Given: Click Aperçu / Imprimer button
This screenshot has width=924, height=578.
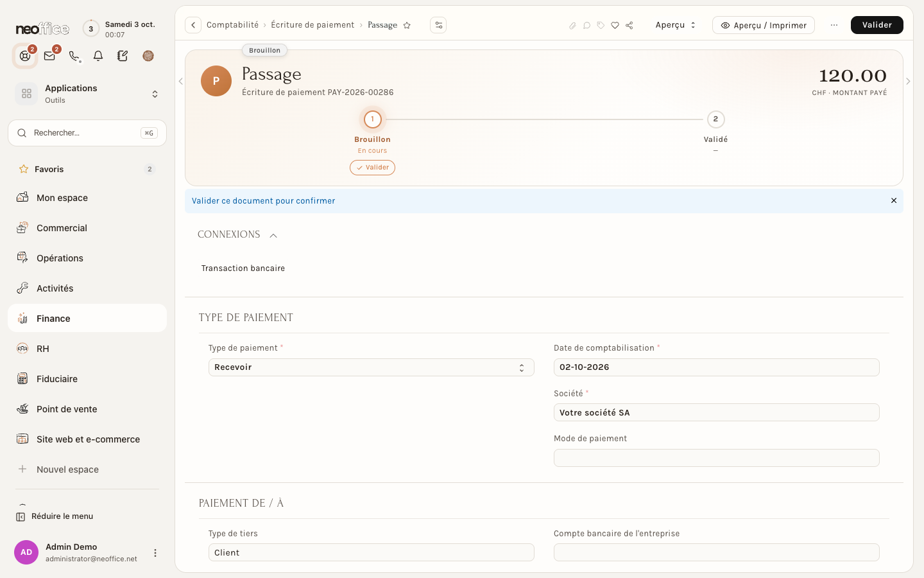Looking at the screenshot, I should [x=764, y=25].
